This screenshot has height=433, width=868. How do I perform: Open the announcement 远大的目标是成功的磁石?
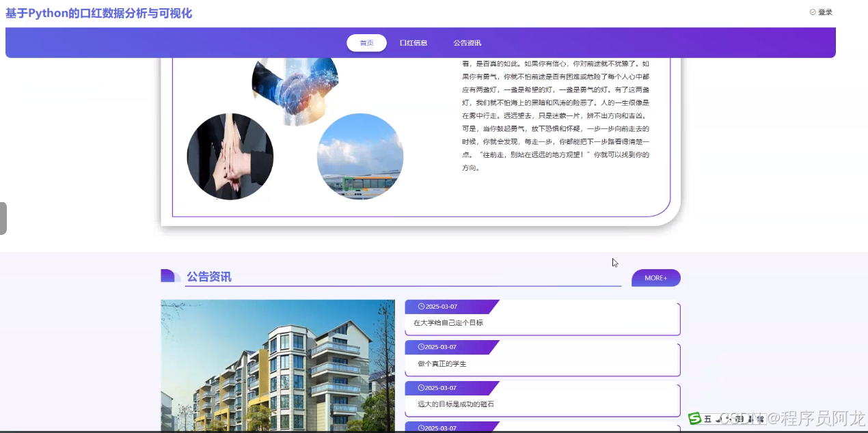(x=456, y=404)
